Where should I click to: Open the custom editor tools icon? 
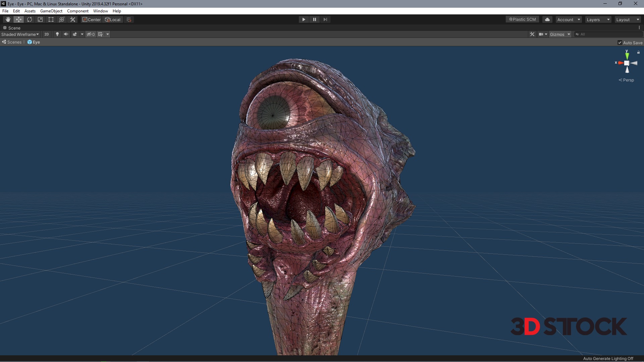(x=72, y=19)
